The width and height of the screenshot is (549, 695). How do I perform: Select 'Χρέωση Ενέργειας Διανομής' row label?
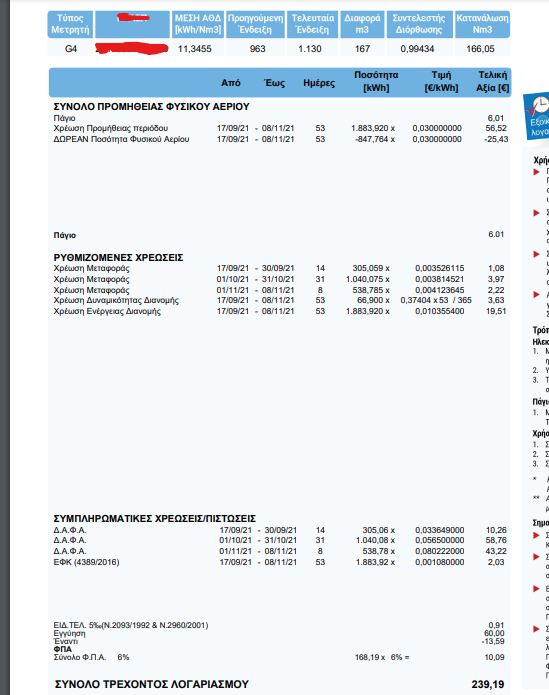pyautogui.click(x=107, y=311)
